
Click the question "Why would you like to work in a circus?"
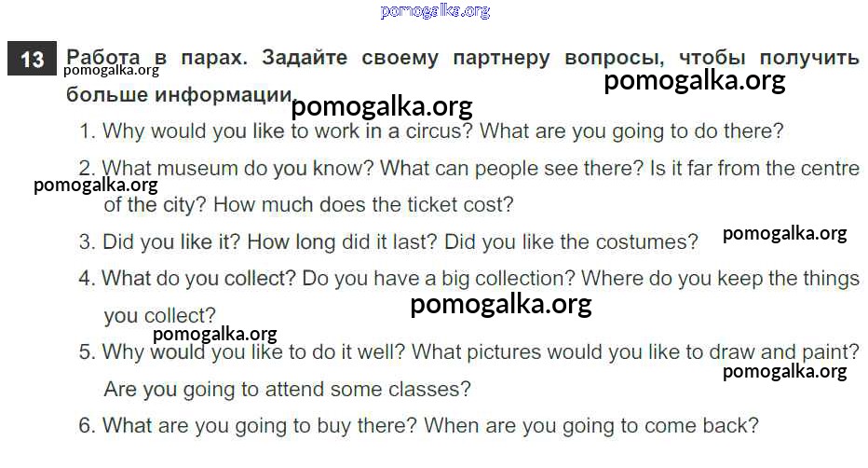point(288,131)
